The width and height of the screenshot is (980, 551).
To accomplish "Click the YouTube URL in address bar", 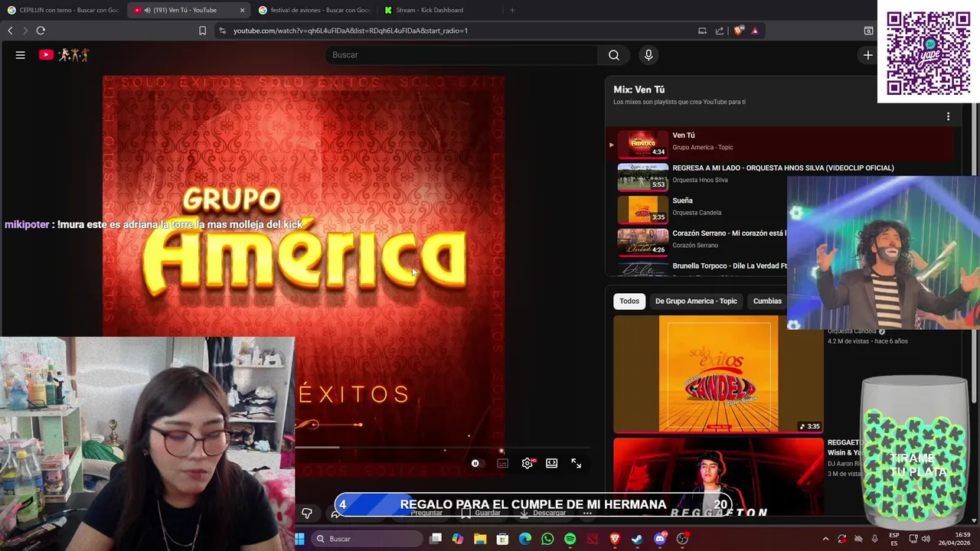I will 351,31.
